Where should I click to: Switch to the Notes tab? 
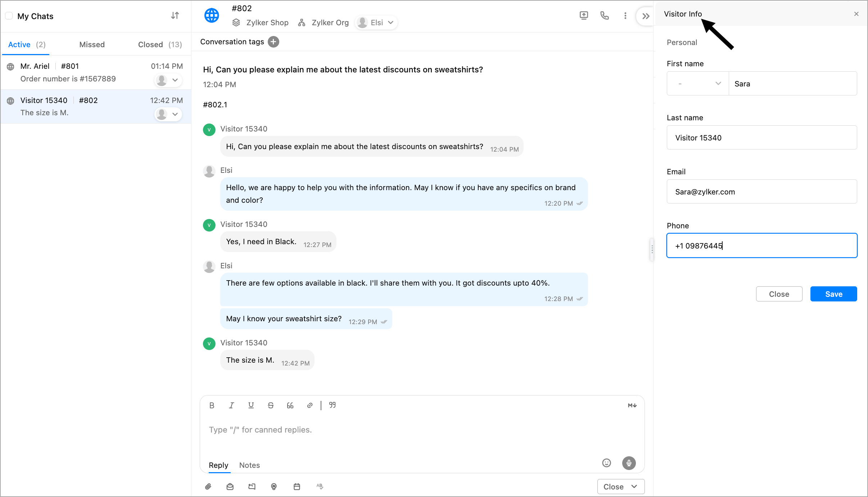(x=249, y=465)
